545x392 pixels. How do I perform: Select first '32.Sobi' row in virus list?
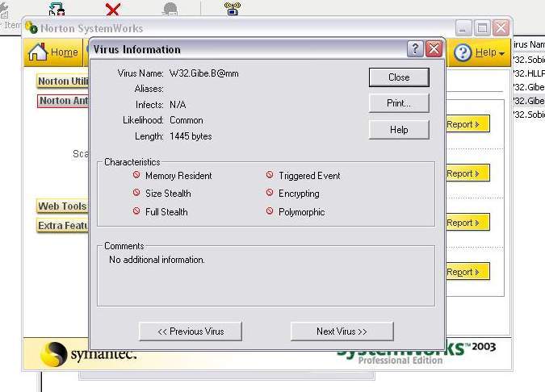click(529, 60)
